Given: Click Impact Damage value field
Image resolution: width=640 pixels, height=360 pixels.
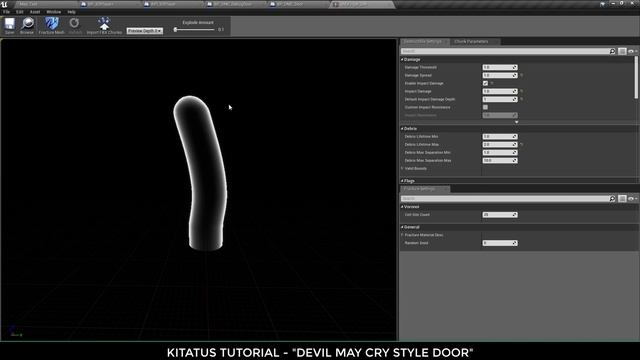Looking at the screenshot, I should coord(500,91).
